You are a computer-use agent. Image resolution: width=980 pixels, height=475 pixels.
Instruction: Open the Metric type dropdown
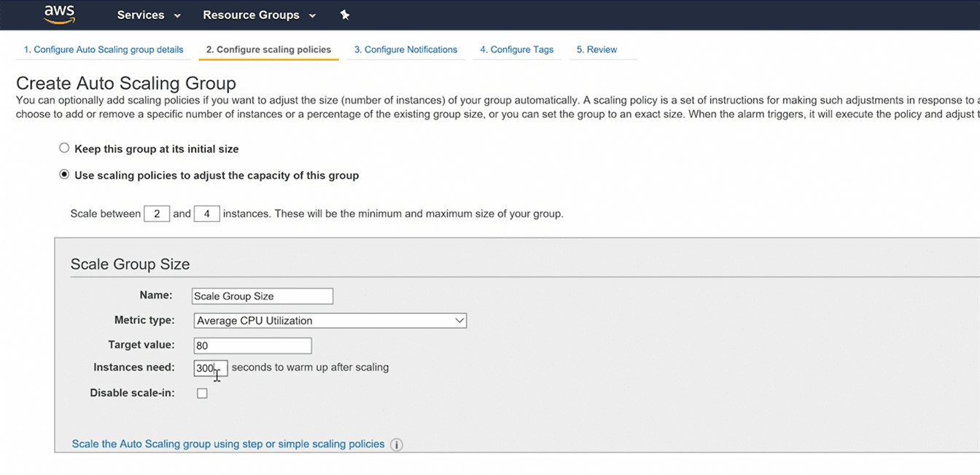330,321
